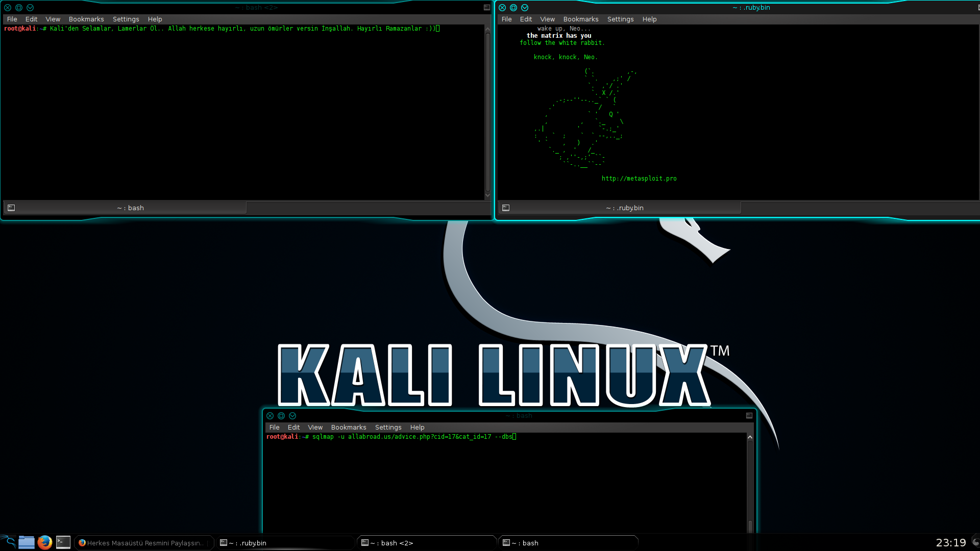Screen dimensions: 980x551
Task: Click the 'Kali'den Selamlar' command line text
Action: click(x=242, y=29)
